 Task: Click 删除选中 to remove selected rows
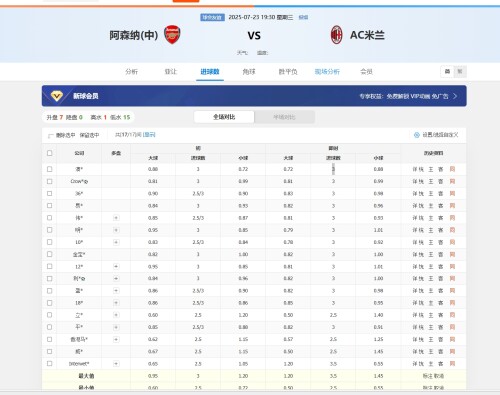pyautogui.click(x=65, y=135)
